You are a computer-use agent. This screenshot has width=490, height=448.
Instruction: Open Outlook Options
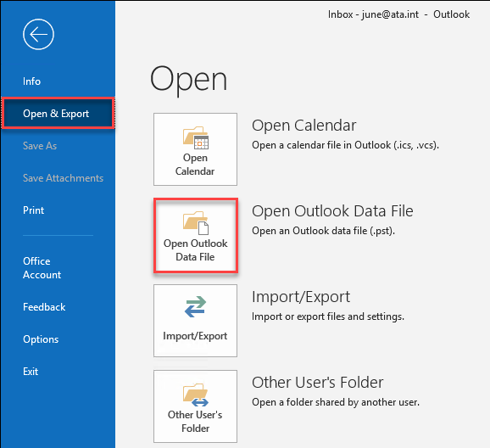(41, 339)
